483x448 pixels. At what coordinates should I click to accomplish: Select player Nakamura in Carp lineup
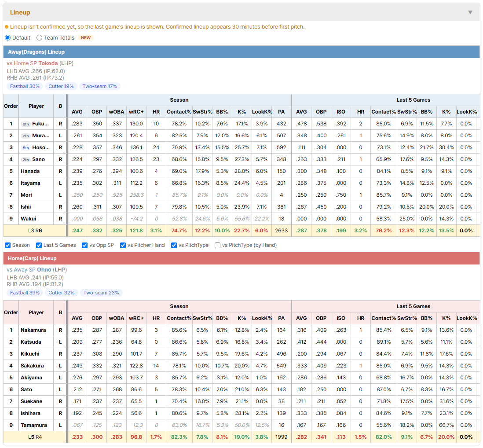pyautogui.click(x=33, y=330)
